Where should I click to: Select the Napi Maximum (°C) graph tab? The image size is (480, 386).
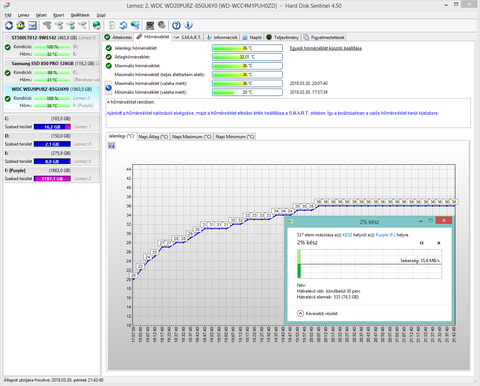[x=192, y=137]
